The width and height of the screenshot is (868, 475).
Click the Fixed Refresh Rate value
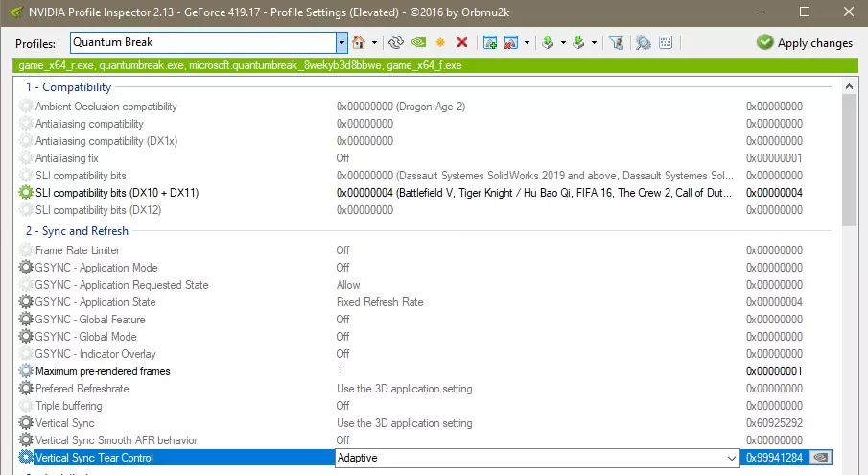click(x=380, y=302)
